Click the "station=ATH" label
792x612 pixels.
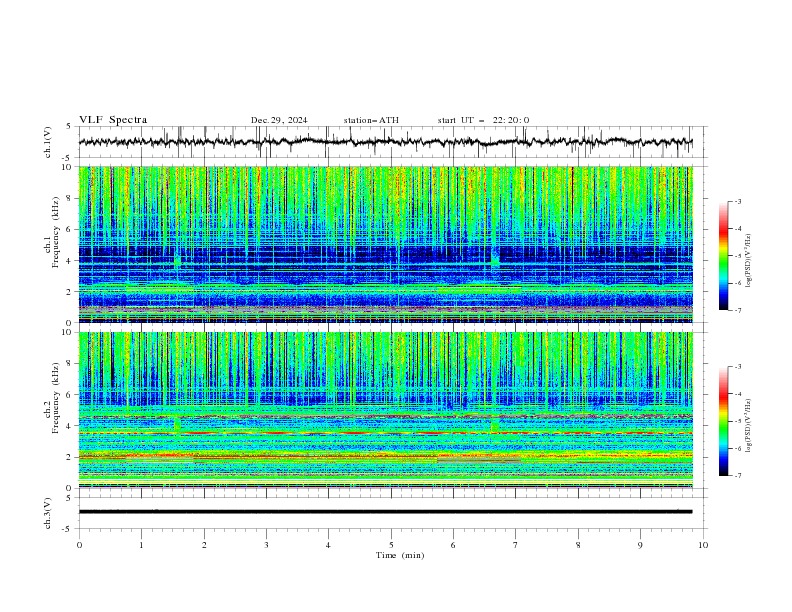[371, 120]
